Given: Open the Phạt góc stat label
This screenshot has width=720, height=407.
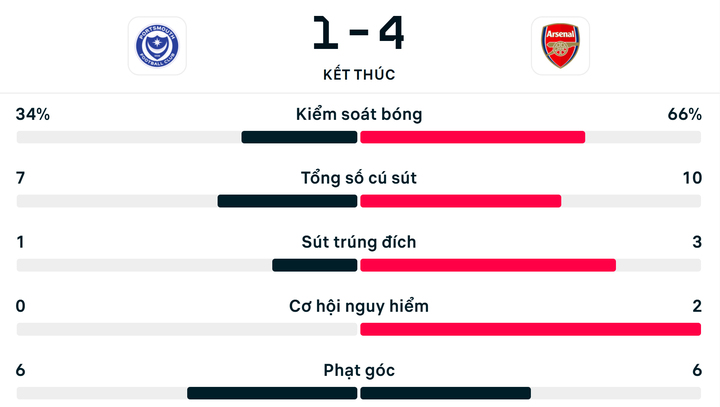Looking at the screenshot, I should 359,370.
